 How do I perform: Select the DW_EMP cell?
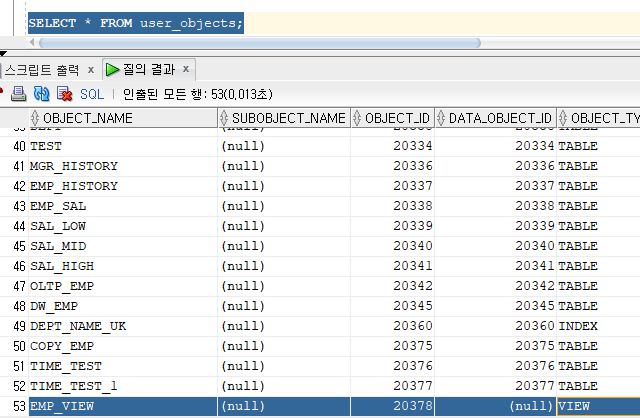[123, 306]
